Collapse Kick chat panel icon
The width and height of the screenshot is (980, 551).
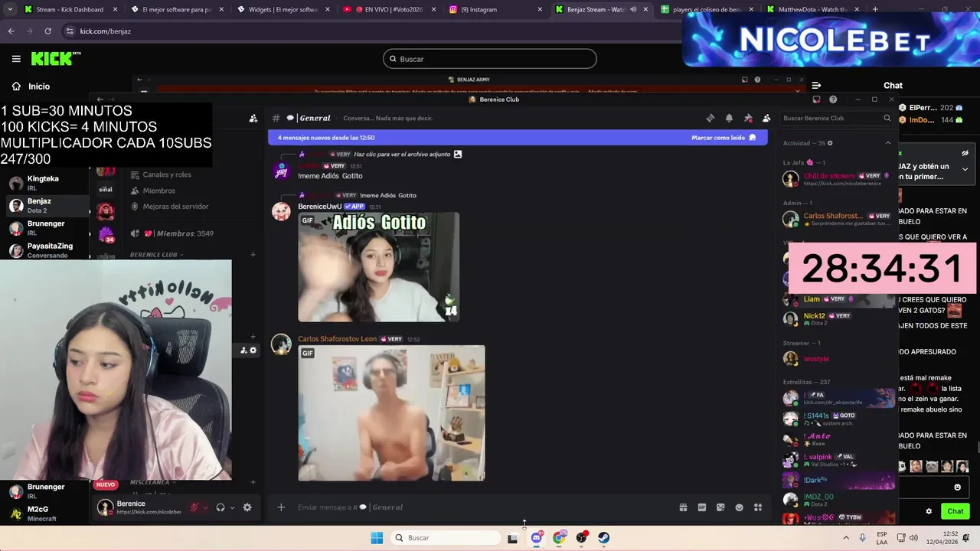point(816,86)
